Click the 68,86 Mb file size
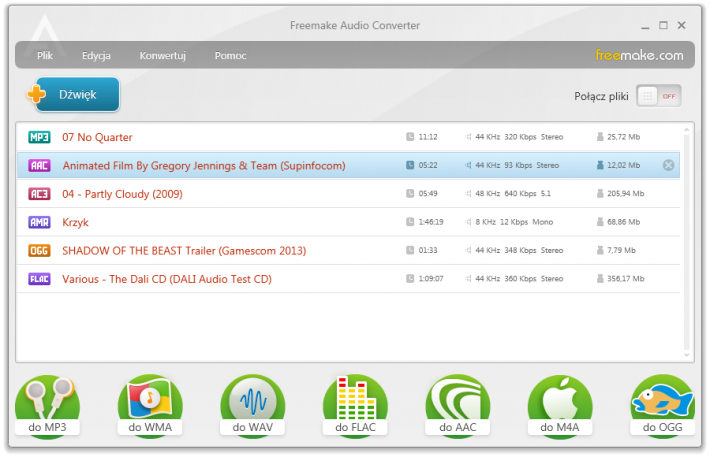 [624, 222]
